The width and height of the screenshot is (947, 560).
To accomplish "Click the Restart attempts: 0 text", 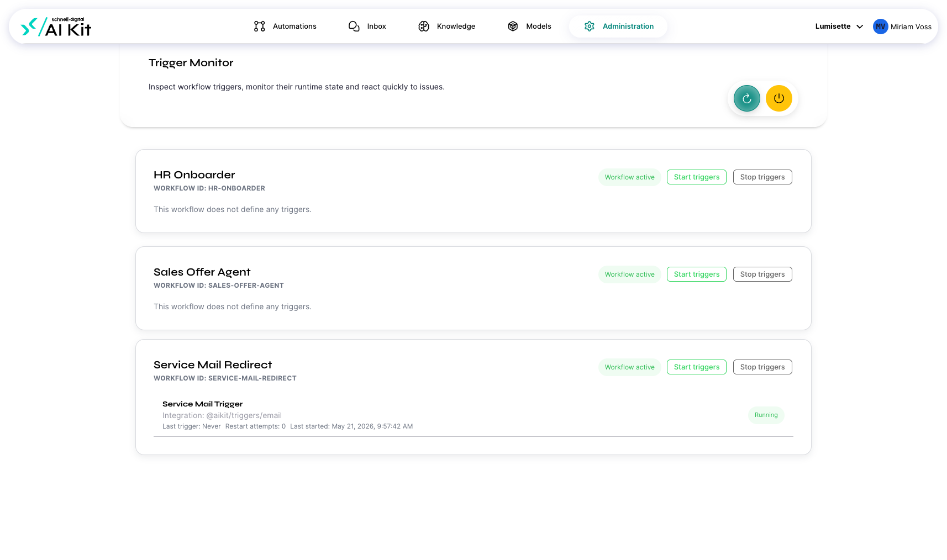I will [x=255, y=426].
